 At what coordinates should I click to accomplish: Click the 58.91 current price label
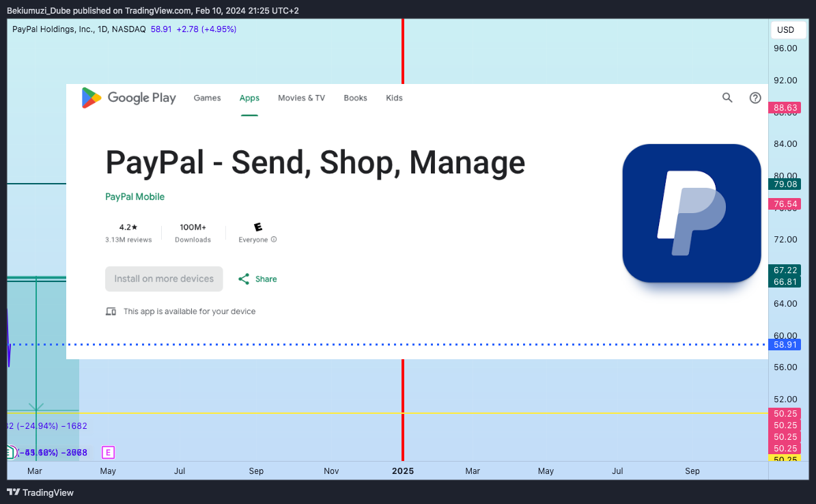coord(785,345)
